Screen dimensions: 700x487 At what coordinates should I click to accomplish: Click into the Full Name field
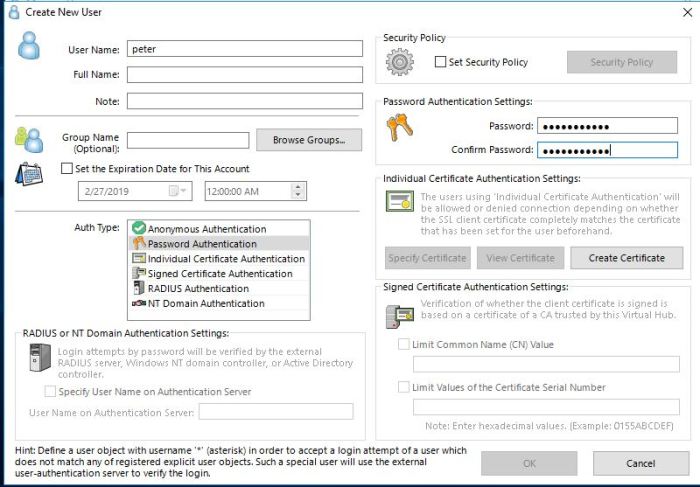(x=244, y=75)
